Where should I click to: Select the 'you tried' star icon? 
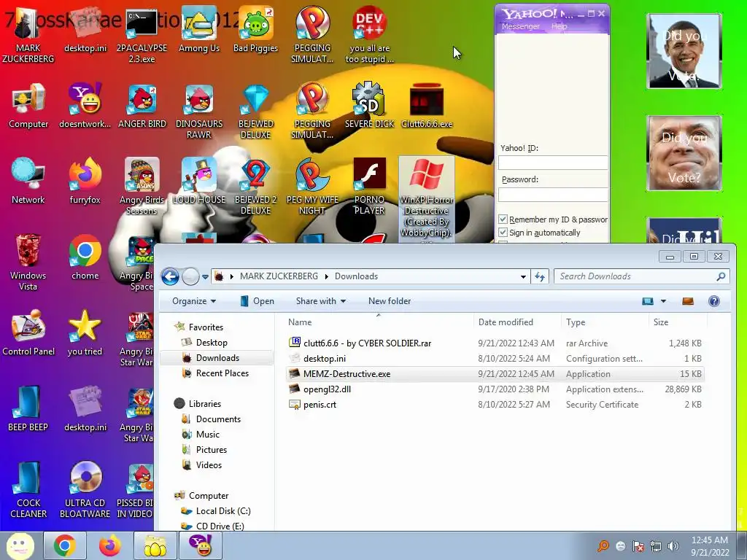[x=85, y=332]
